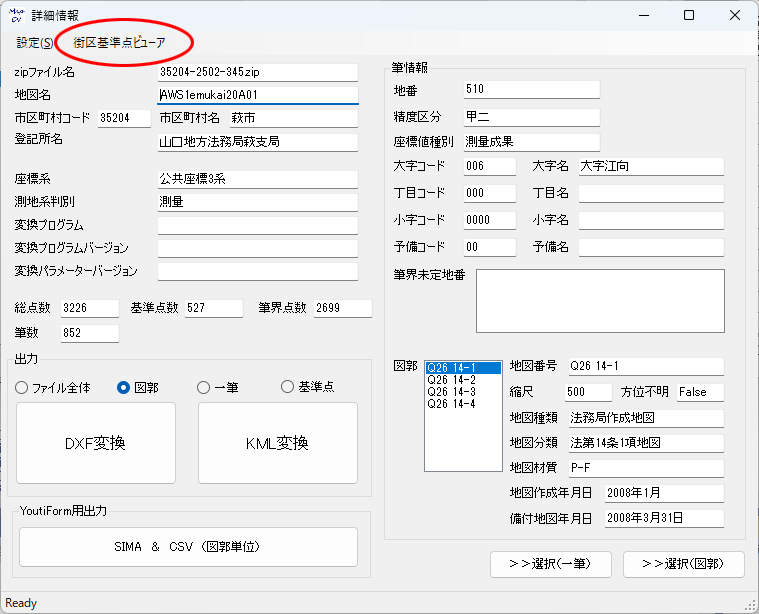759x614 pixels.
Task: Click the 変換プログラムバージョン field
Action: coord(258,248)
